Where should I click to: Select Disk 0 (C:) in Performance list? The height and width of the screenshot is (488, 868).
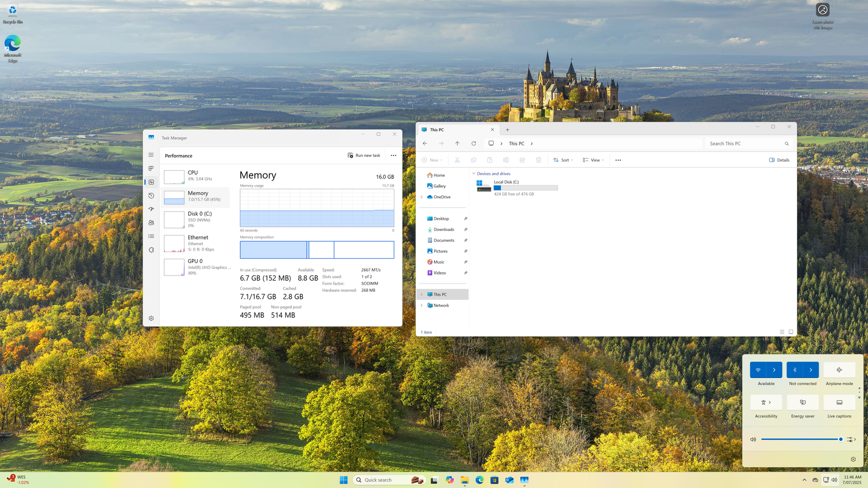pyautogui.click(x=196, y=219)
